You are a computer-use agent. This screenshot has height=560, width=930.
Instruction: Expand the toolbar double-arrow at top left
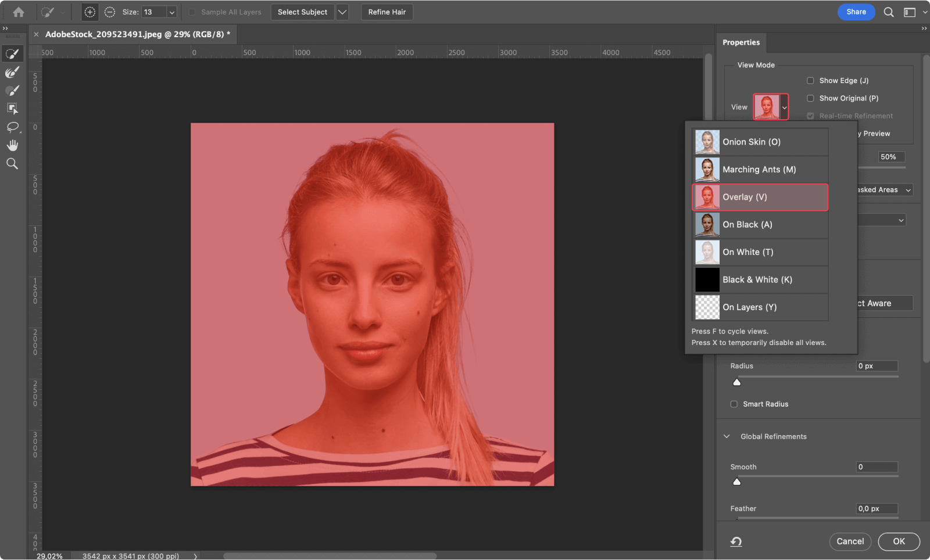pos(5,28)
